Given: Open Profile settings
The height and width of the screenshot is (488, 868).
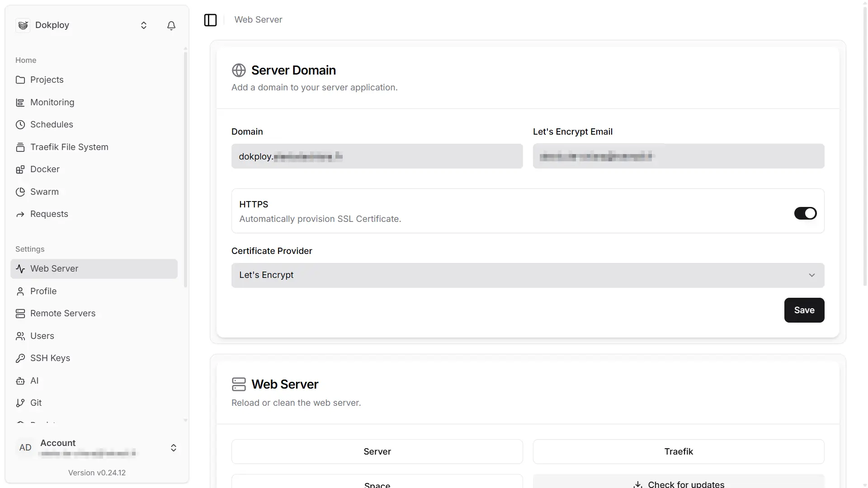Looking at the screenshot, I should (94, 291).
